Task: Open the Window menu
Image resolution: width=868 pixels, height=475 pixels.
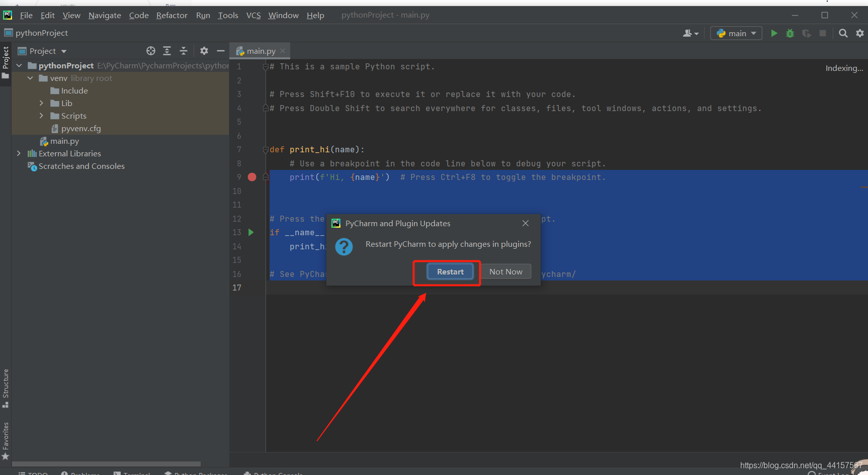Action: point(284,15)
